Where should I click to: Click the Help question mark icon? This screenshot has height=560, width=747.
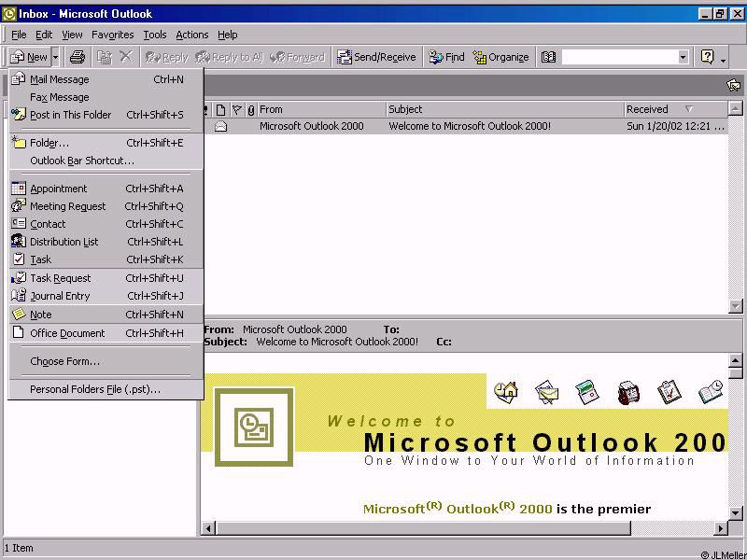coord(708,57)
